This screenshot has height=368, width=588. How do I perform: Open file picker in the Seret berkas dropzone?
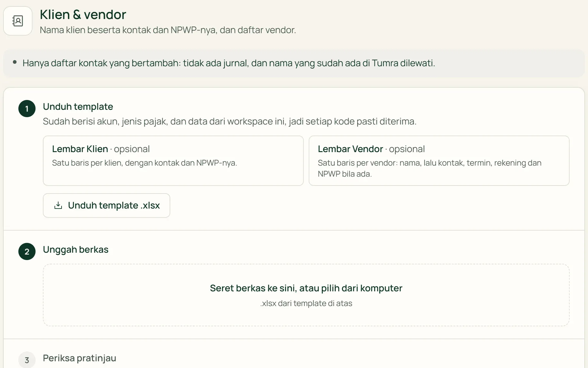[x=306, y=295]
